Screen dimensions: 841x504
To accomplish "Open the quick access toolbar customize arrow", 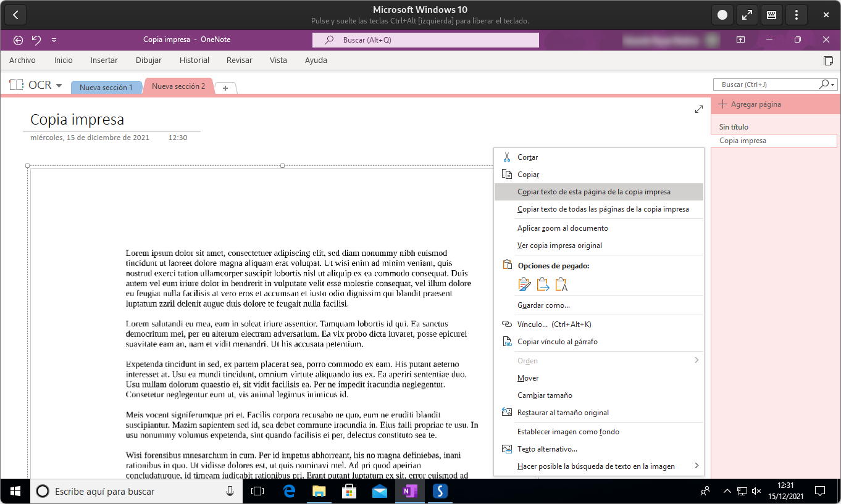I will (54, 40).
